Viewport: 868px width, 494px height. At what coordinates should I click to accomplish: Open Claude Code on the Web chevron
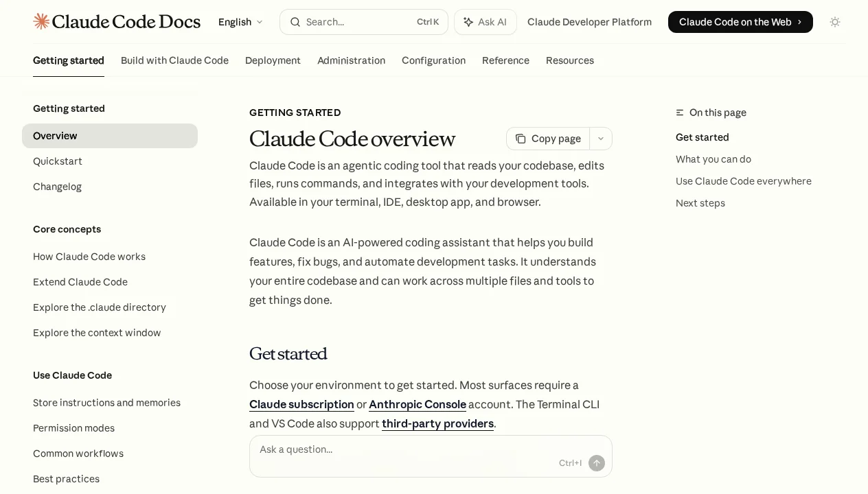[x=799, y=22]
